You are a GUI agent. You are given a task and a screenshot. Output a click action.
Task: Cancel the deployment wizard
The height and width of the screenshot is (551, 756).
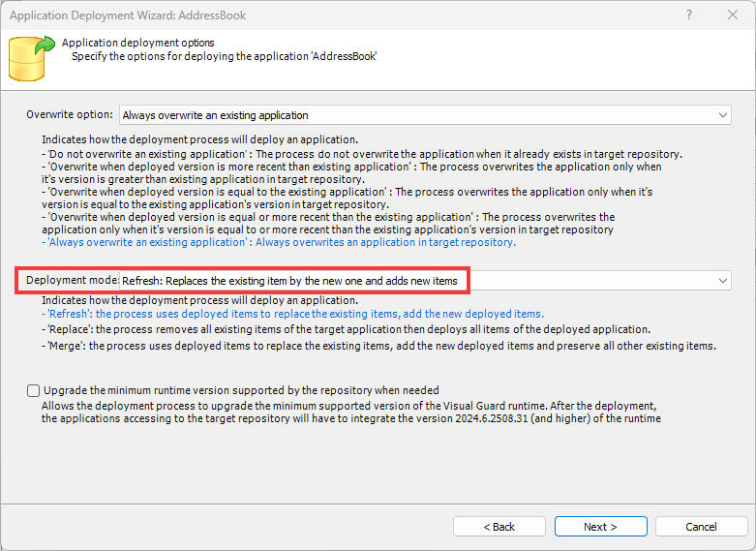click(x=701, y=527)
